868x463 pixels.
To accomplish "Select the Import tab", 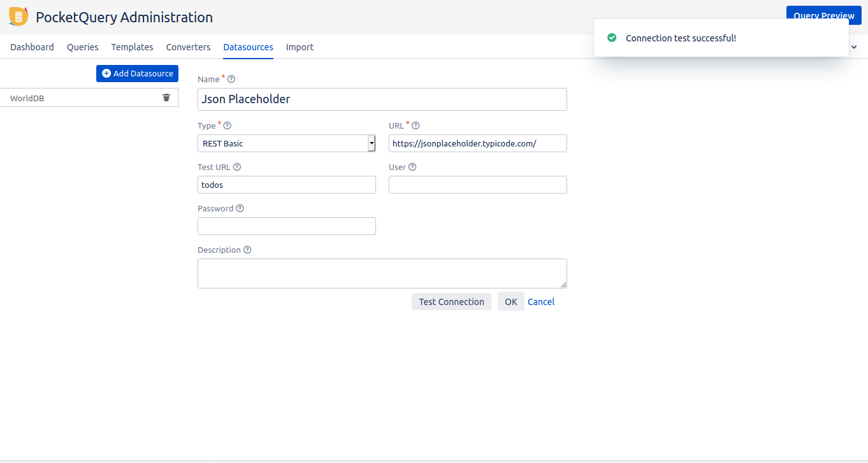I will pyautogui.click(x=300, y=47).
